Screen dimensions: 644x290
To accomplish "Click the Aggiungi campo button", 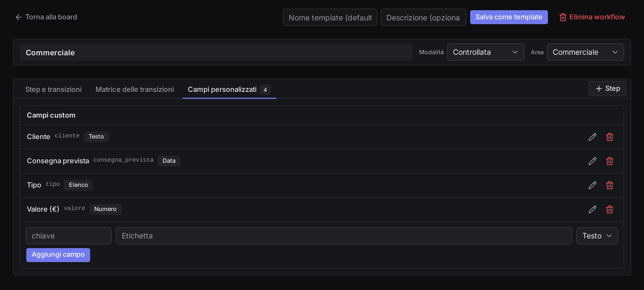I will tap(58, 255).
